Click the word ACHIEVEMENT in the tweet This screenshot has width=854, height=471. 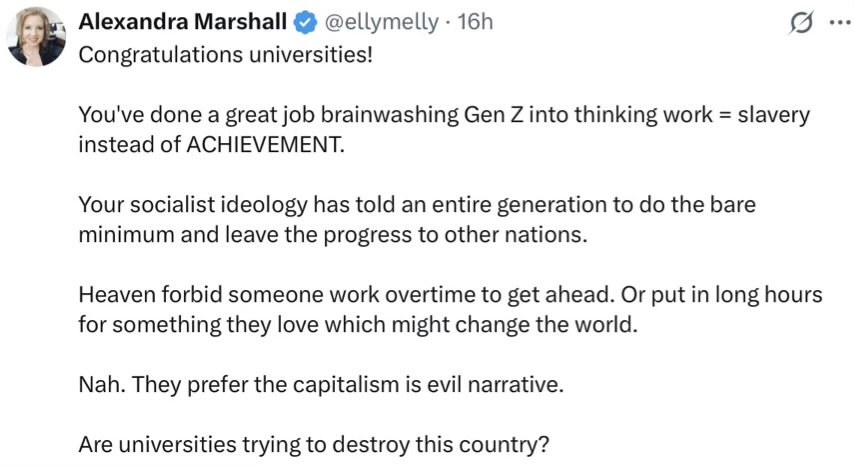(x=265, y=143)
